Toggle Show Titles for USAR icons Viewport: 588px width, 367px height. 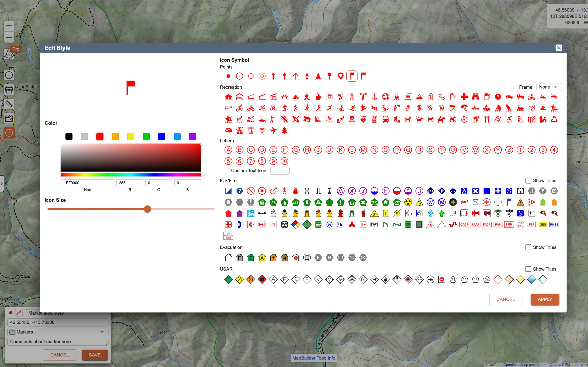pyautogui.click(x=528, y=269)
